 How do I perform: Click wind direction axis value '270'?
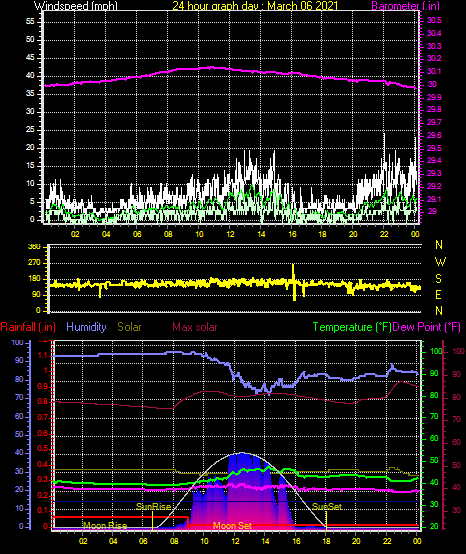point(34,263)
